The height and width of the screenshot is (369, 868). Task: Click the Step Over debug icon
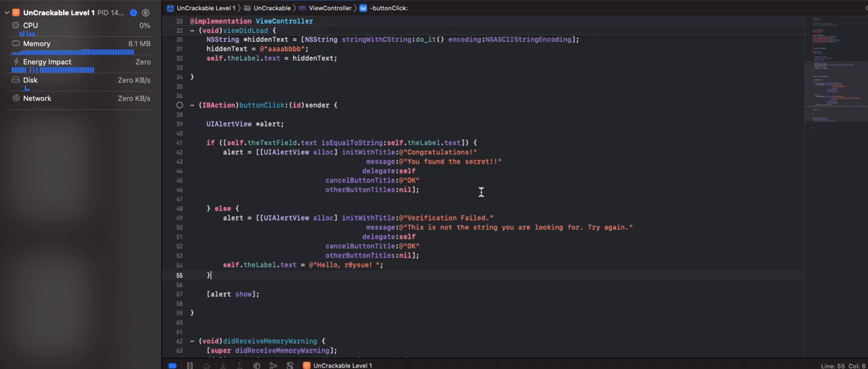tap(206, 365)
